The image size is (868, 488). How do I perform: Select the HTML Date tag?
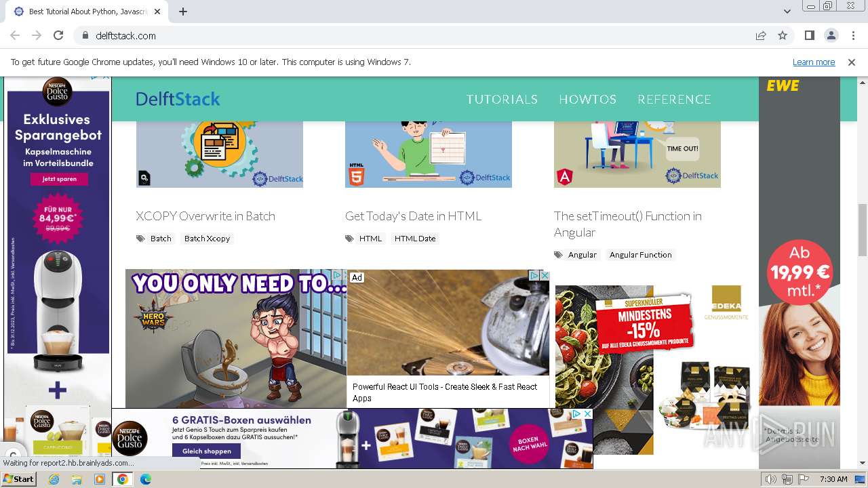[x=415, y=239]
